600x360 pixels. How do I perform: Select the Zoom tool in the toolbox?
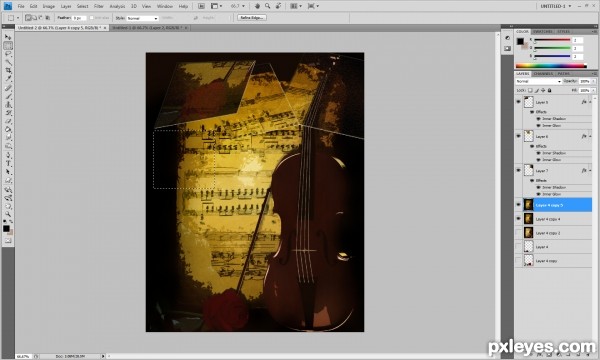(8, 214)
